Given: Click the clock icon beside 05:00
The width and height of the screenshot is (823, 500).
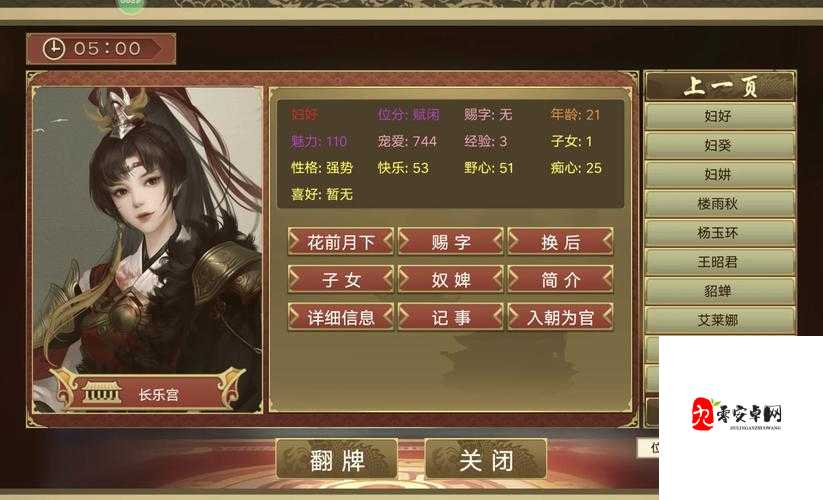Looking at the screenshot, I should [x=54, y=49].
